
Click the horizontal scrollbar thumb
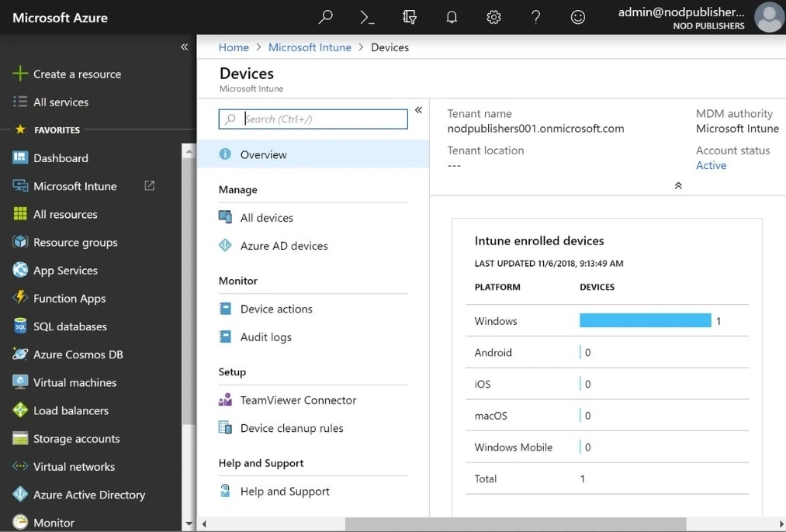pyautogui.click(x=515, y=524)
